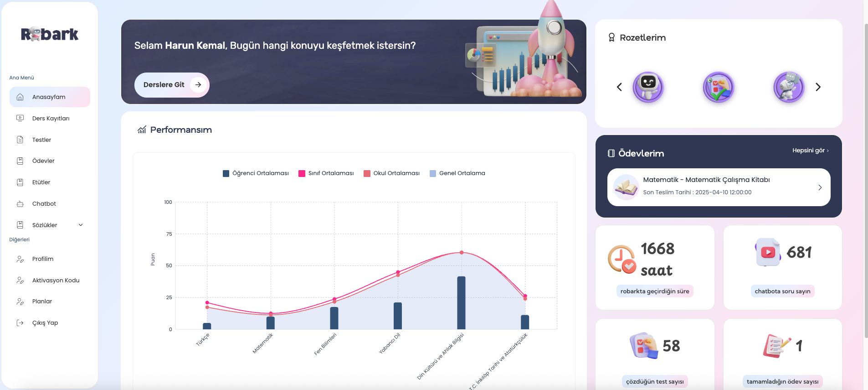This screenshot has height=390, width=868.
Task: Click the robarkta geçirdiğin süre label
Action: (655, 291)
